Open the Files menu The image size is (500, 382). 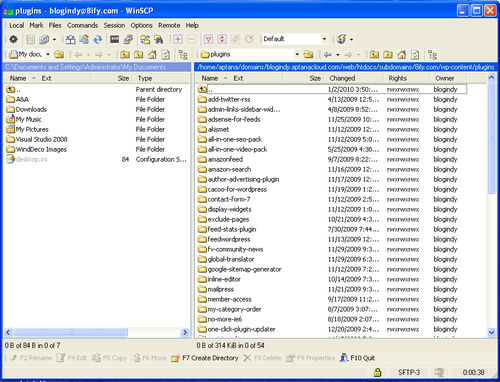click(x=55, y=25)
